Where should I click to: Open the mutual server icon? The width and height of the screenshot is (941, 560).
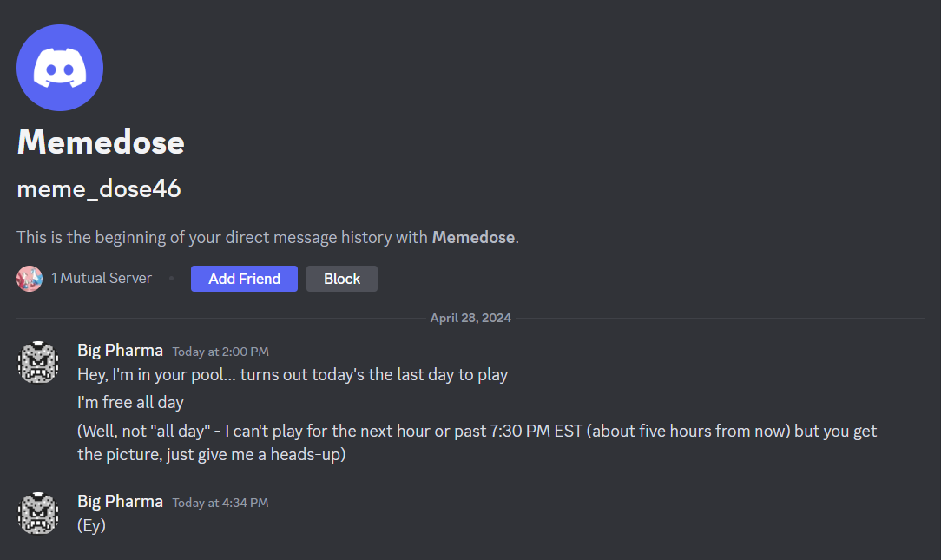pyautogui.click(x=30, y=279)
